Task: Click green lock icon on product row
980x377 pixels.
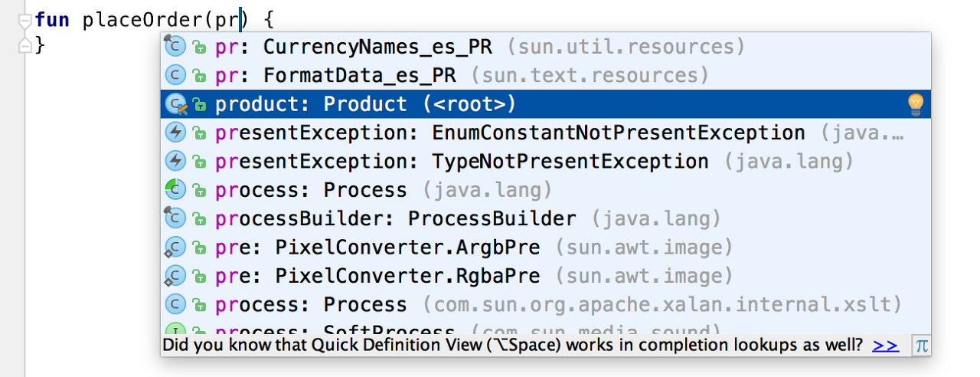Action: [x=199, y=105]
